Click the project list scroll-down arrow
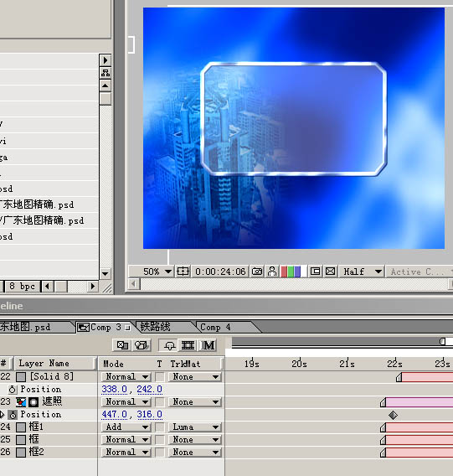The image size is (453, 476). [106, 274]
